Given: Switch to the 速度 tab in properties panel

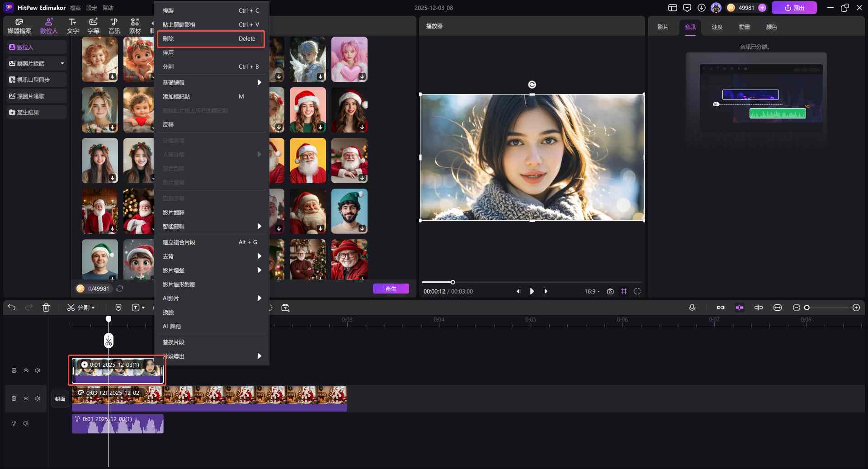Looking at the screenshot, I should click(717, 27).
